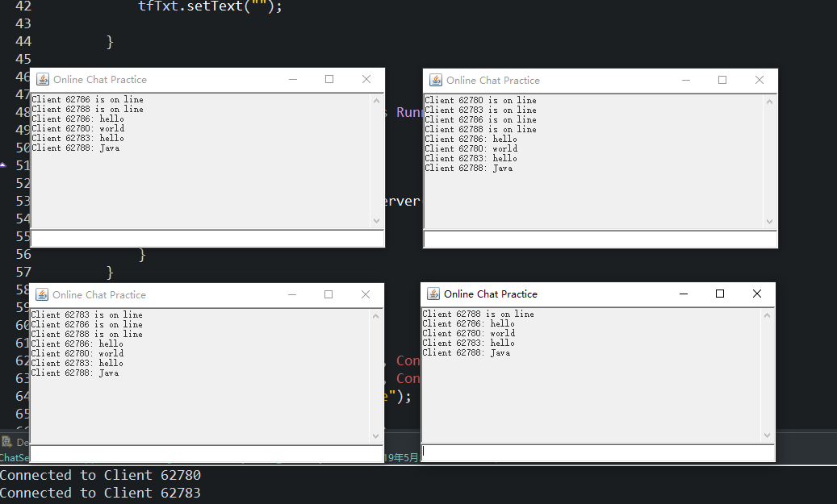Click 'Client 62780: world' in window listing 62786 first
837x504 pixels.
click(78, 128)
